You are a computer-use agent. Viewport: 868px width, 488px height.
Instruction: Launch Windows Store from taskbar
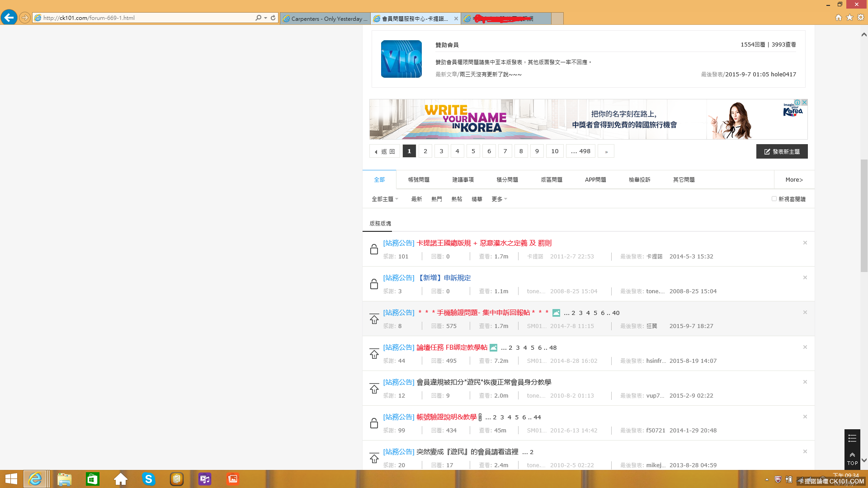92,479
